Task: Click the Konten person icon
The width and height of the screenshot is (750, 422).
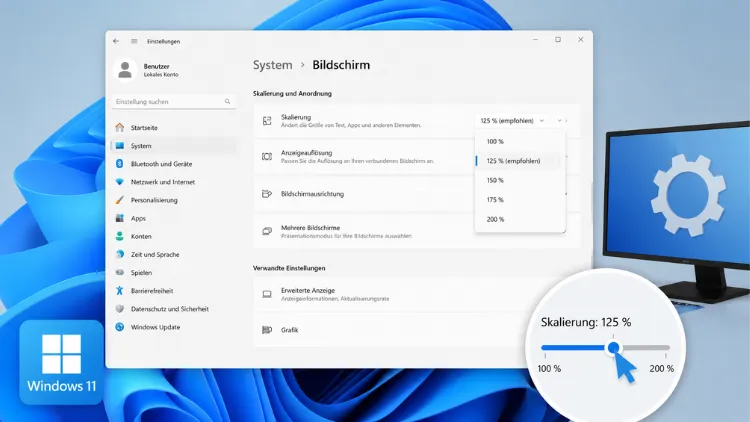Action: 120,236
